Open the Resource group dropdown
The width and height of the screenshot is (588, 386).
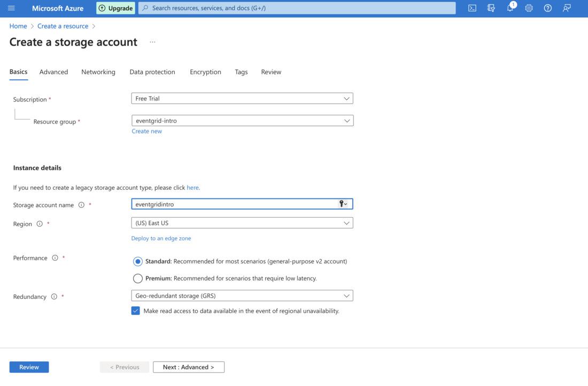pos(242,121)
